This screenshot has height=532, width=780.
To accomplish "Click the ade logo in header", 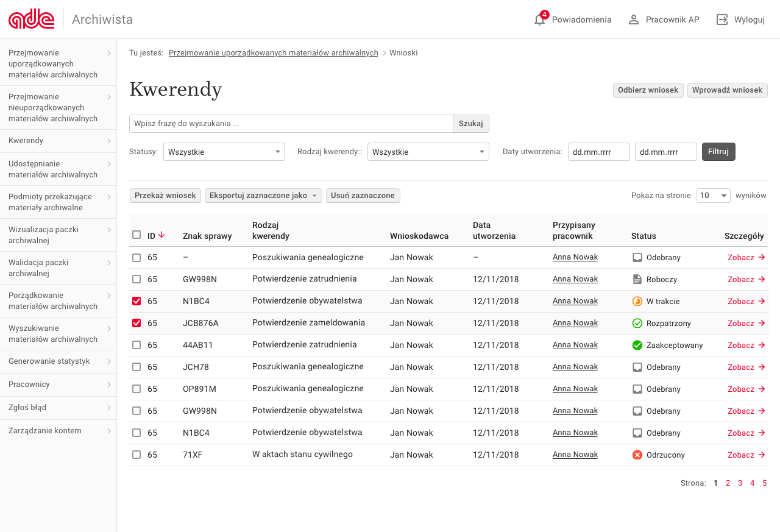I will coord(32,20).
